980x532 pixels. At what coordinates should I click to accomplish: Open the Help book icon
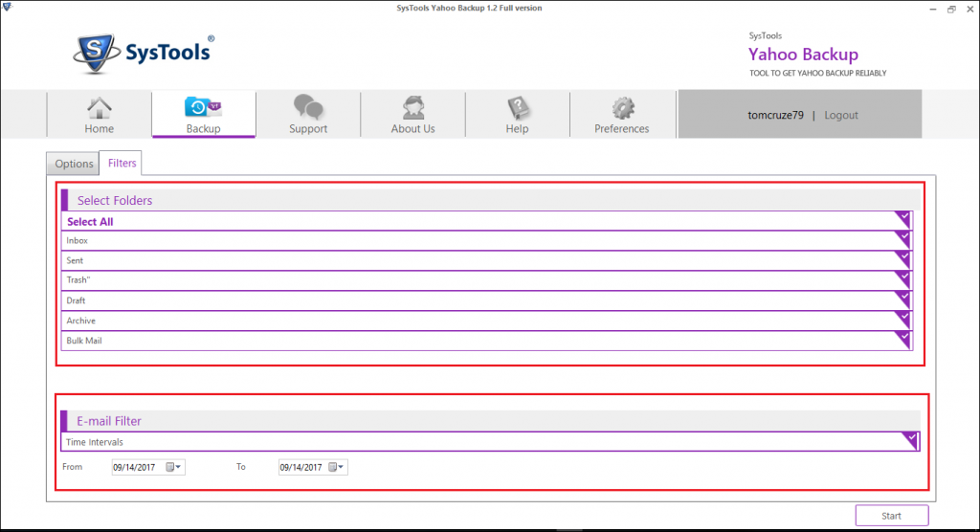point(518,107)
